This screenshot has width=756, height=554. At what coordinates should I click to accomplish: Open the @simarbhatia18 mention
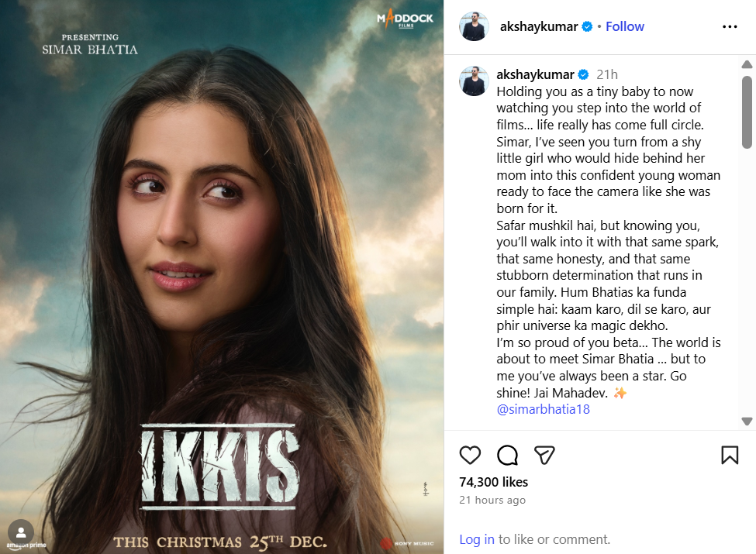click(x=543, y=409)
